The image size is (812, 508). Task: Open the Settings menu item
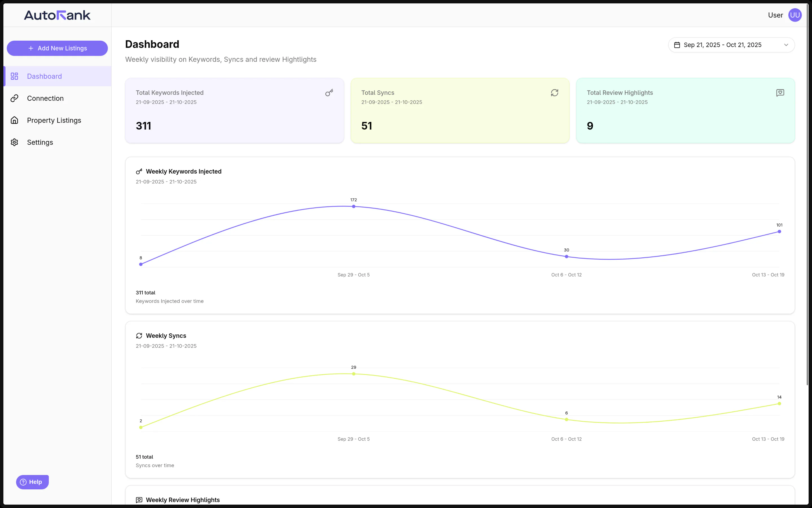(x=58, y=142)
